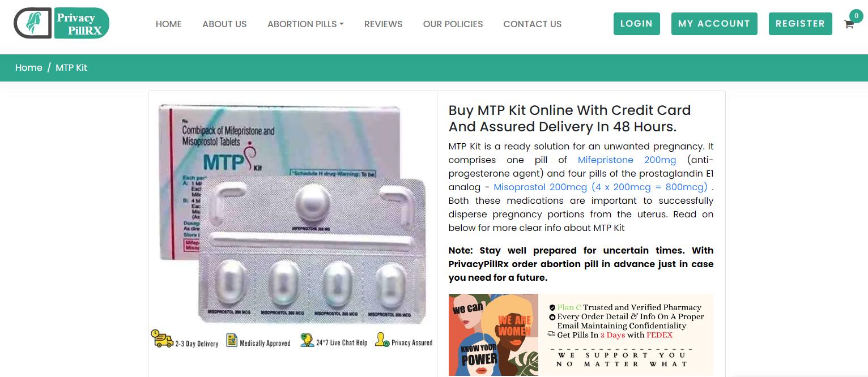Click the Home breadcrumb link
This screenshot has width=868, height=377.
pos(28,67)
